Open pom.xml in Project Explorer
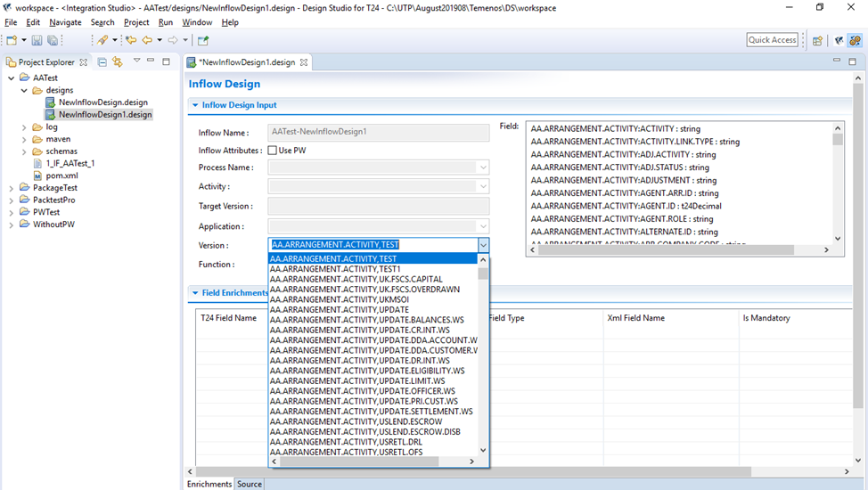 tap(62, 176)
